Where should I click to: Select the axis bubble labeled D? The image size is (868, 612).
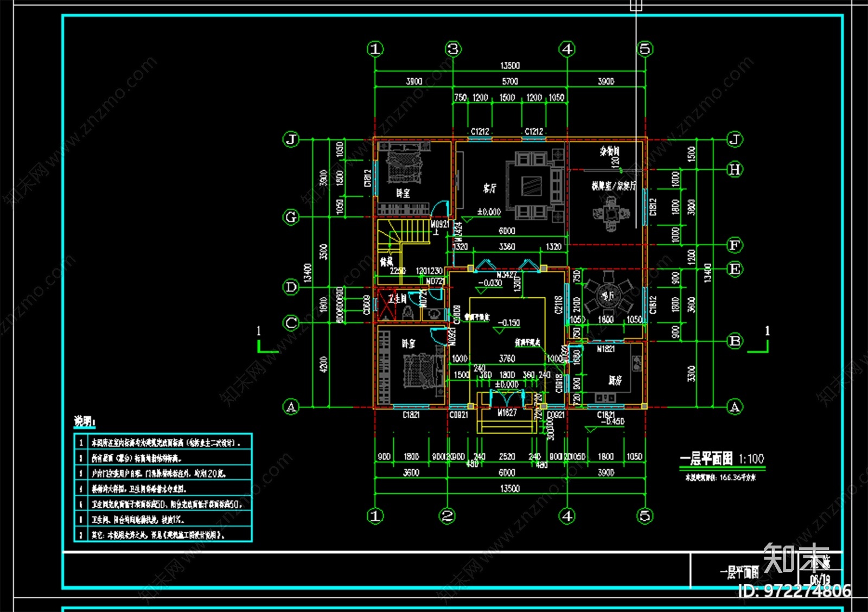pos(291,286)
